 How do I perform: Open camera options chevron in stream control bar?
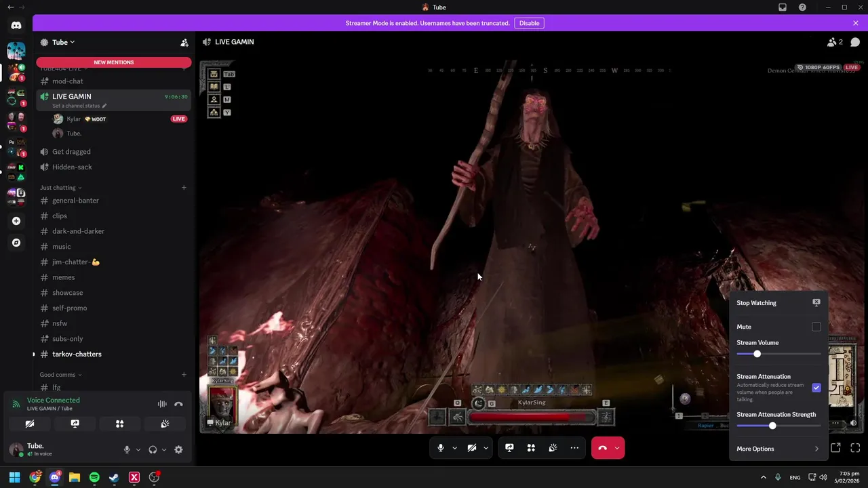[x=486, y=448]
